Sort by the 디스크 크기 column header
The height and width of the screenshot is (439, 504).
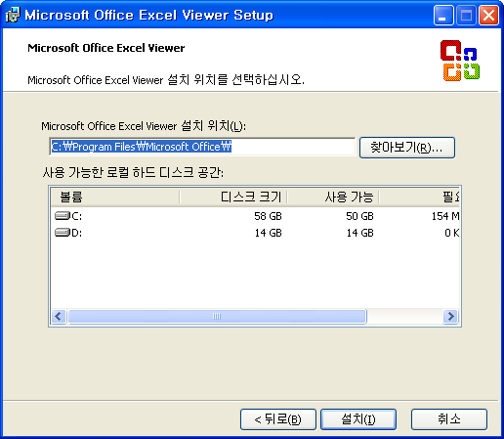point(233,197)
